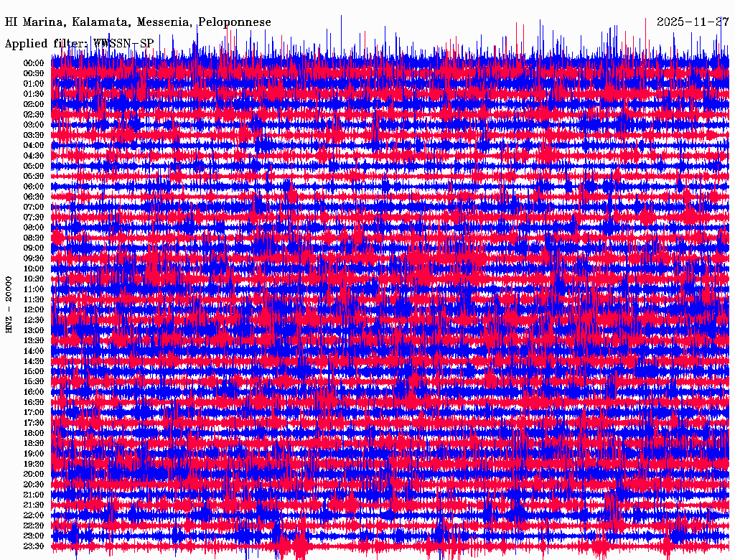Viewport: 735px width, 560px height.
Task: Select the 18:00 time label
Action: click(x=34, y=434)
